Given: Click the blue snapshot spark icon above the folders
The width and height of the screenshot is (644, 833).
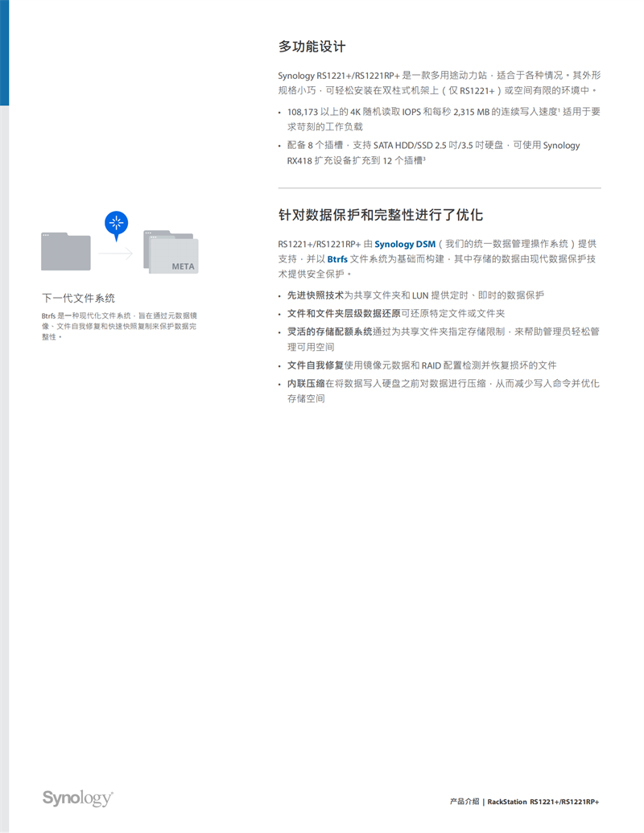Looking at the screenshot, I should [x=116, y=221].
